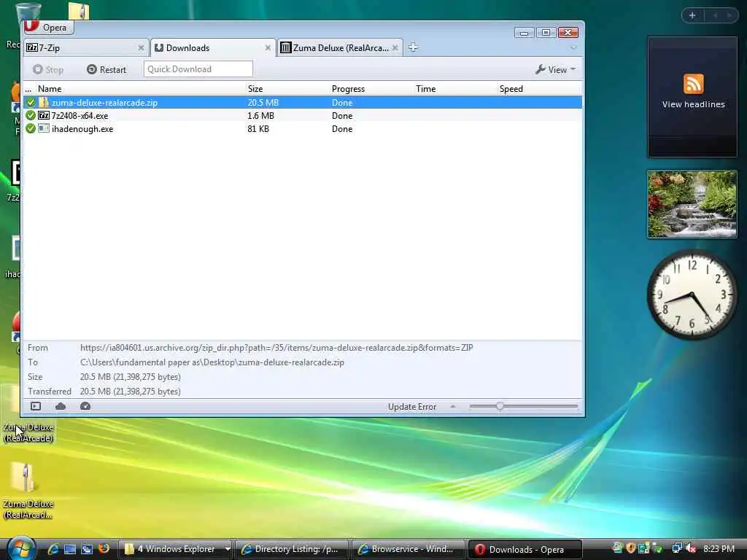Click green check status of zuma-deluxe-realarcade.zip
747x560 pixels.
pyautogui.click(x=31, y=102)
